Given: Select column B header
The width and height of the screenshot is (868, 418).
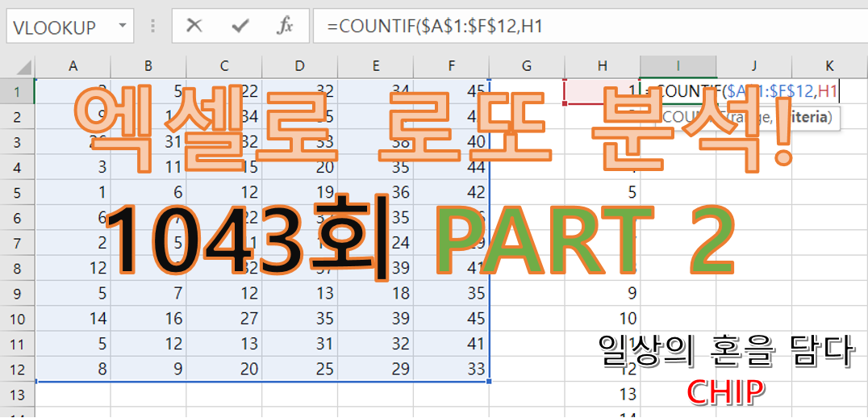Looking at the screenshot, I should [148, 66].
